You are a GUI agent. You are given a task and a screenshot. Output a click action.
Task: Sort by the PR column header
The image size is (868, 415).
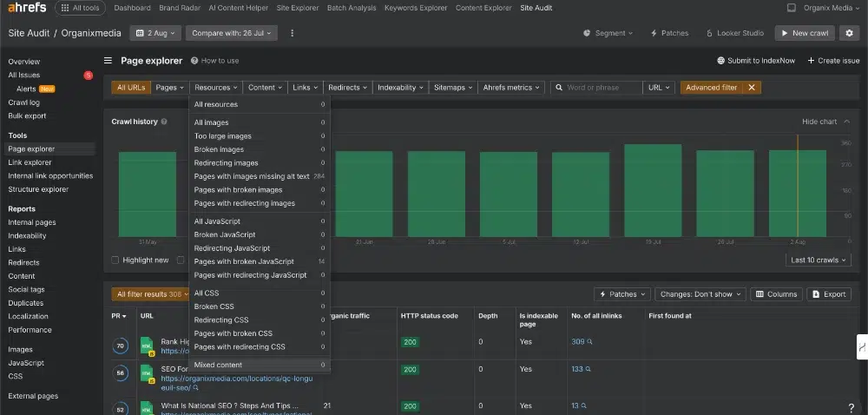(x=119, y=316)
